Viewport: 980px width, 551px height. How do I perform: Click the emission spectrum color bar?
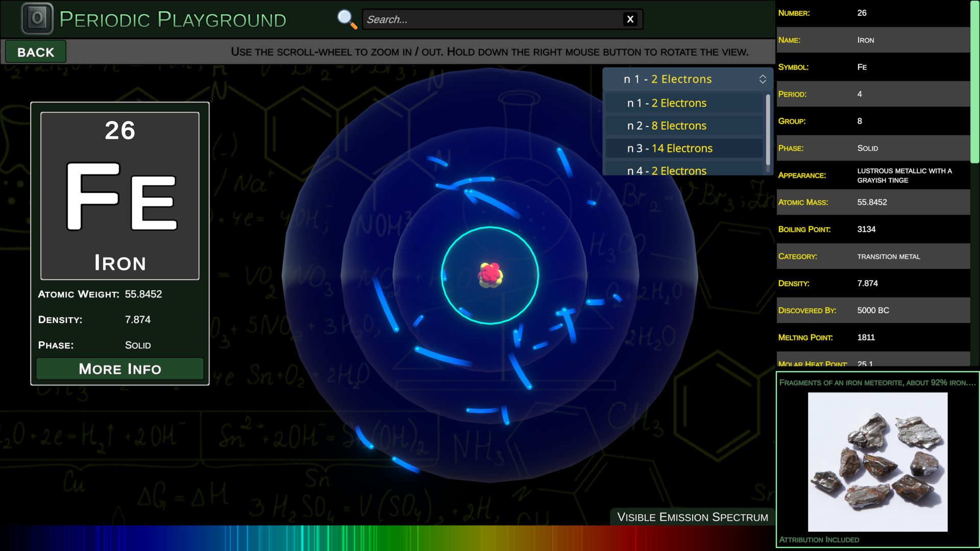387,538
